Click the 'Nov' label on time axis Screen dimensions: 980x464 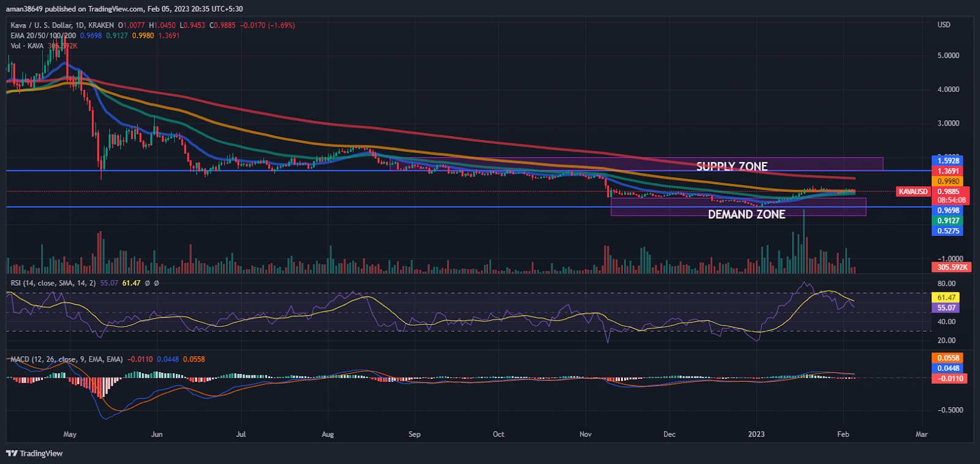point(586,435)
